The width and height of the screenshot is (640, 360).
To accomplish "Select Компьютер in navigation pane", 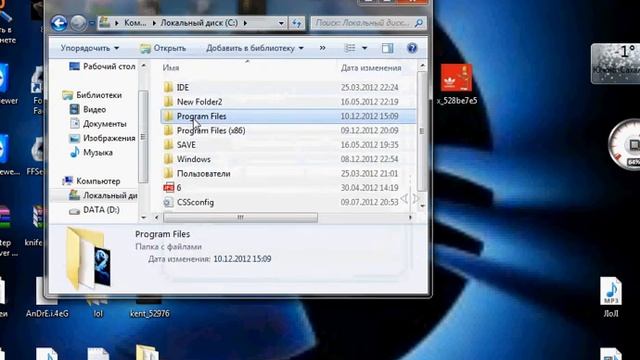I will coord(91,181).
